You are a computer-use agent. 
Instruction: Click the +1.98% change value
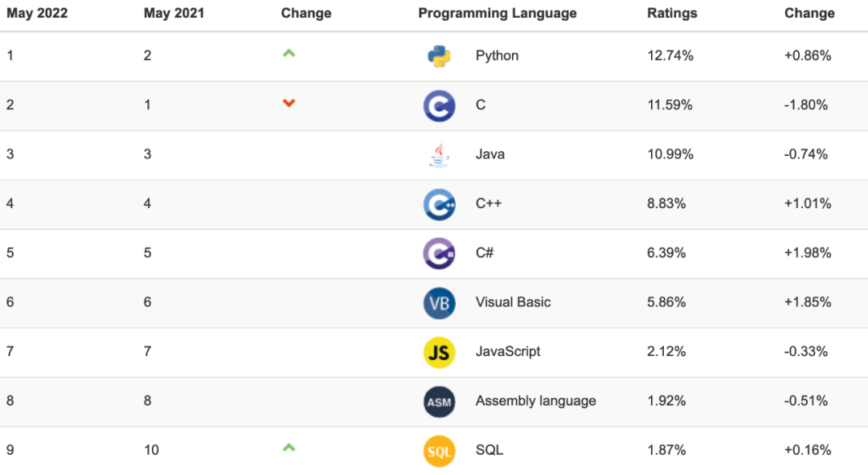808,252
